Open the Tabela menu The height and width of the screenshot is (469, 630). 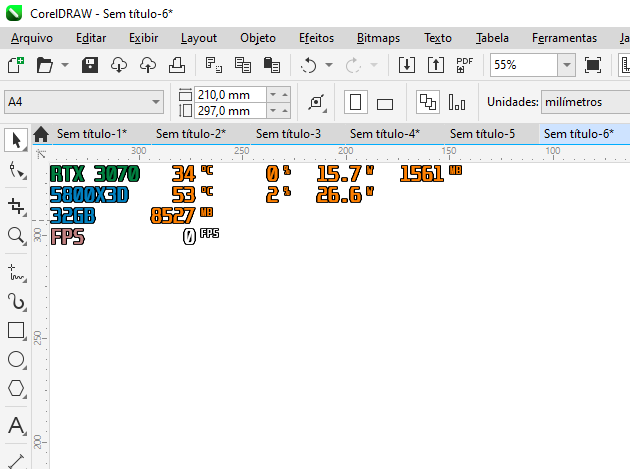(x=492, y=38)
